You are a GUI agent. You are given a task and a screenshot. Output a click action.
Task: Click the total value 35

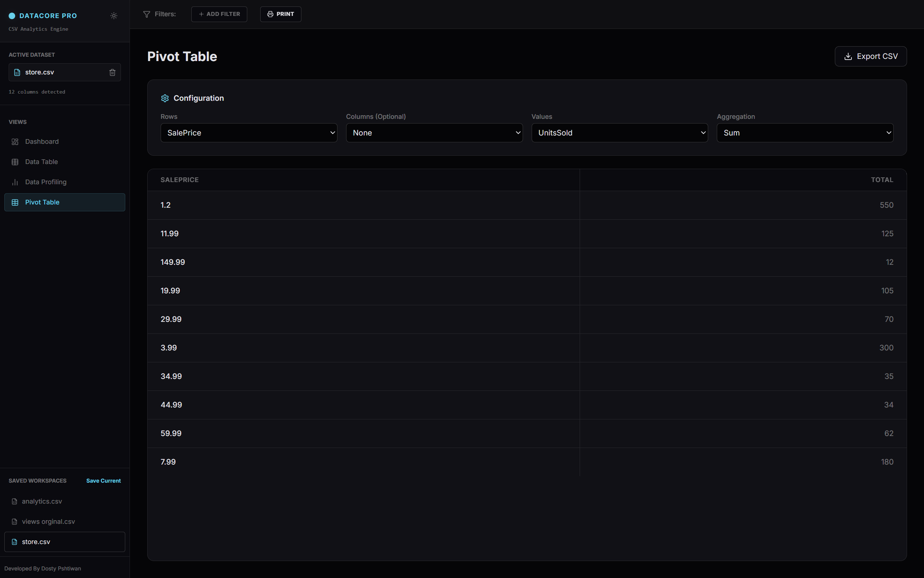[889, 376]
